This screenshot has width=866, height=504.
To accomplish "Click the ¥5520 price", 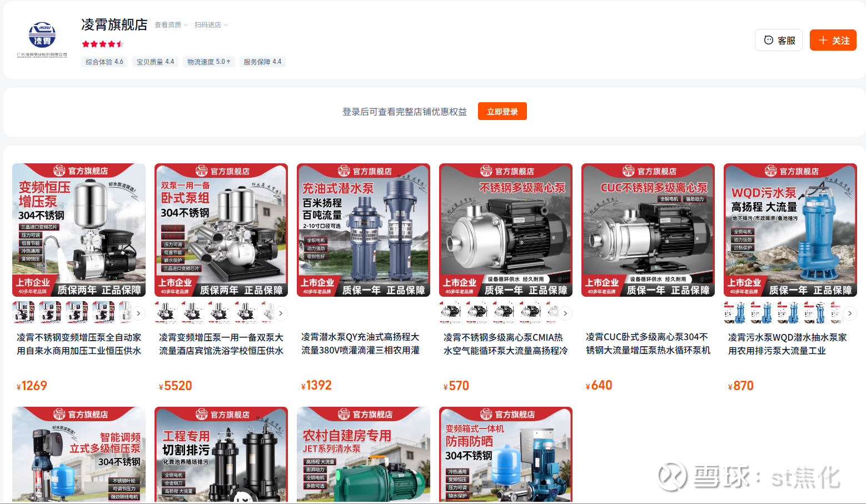I will [x=176, y=386].
